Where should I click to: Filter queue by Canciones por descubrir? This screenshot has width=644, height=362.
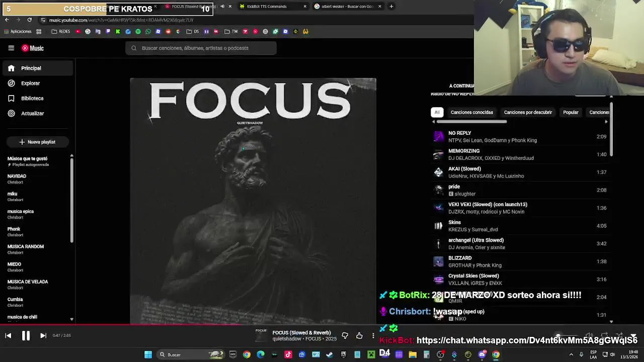[528, 112]
